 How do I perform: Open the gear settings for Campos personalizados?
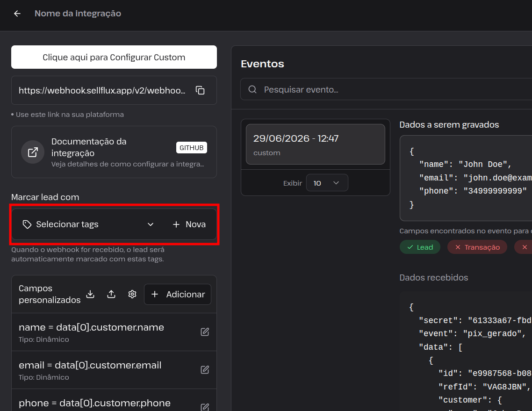pos(132,294)
